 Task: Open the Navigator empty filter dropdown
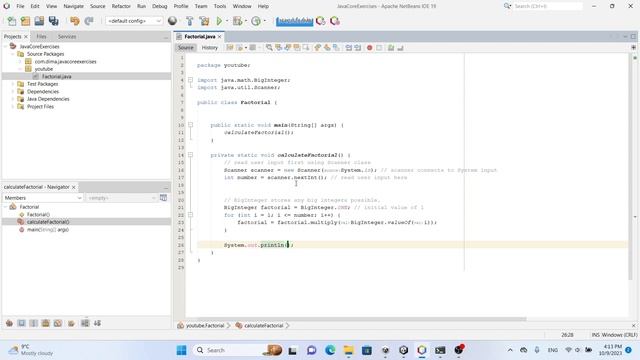[x=121, y=198]
